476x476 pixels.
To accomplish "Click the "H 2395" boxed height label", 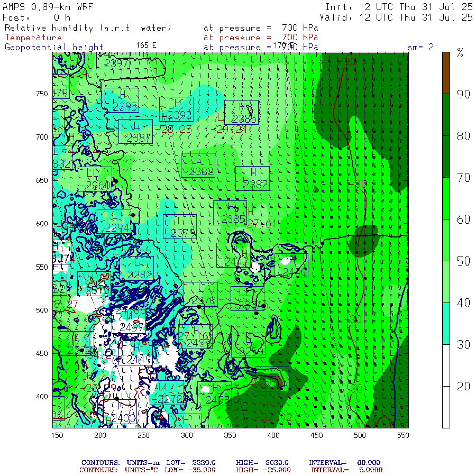I will pos(122,100).
